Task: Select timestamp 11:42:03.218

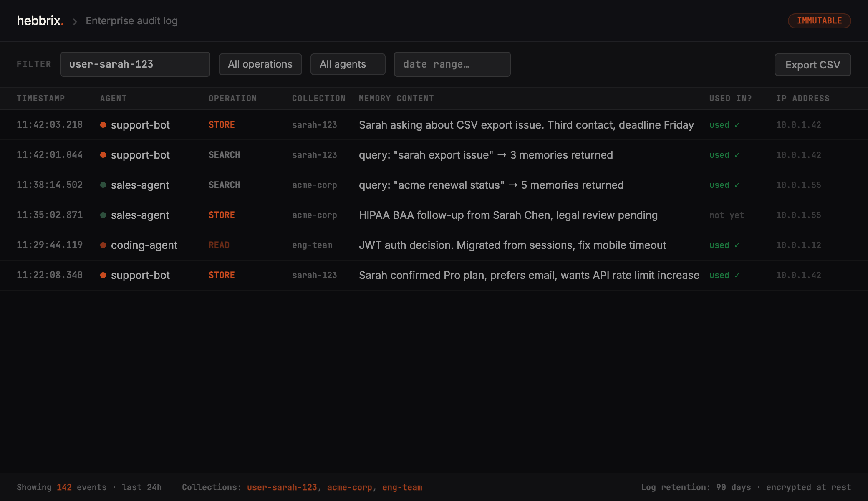Action: (x=50, y=125)
